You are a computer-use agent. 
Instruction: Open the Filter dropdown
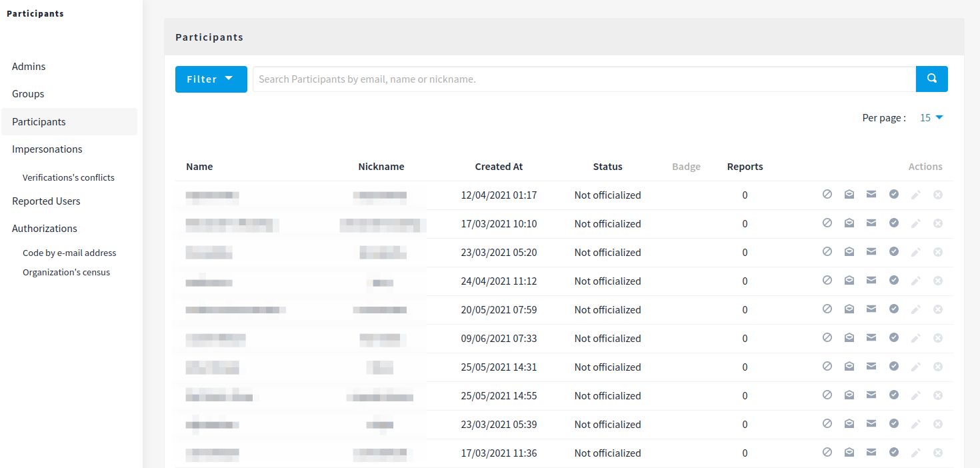click(x=211, y=79)
